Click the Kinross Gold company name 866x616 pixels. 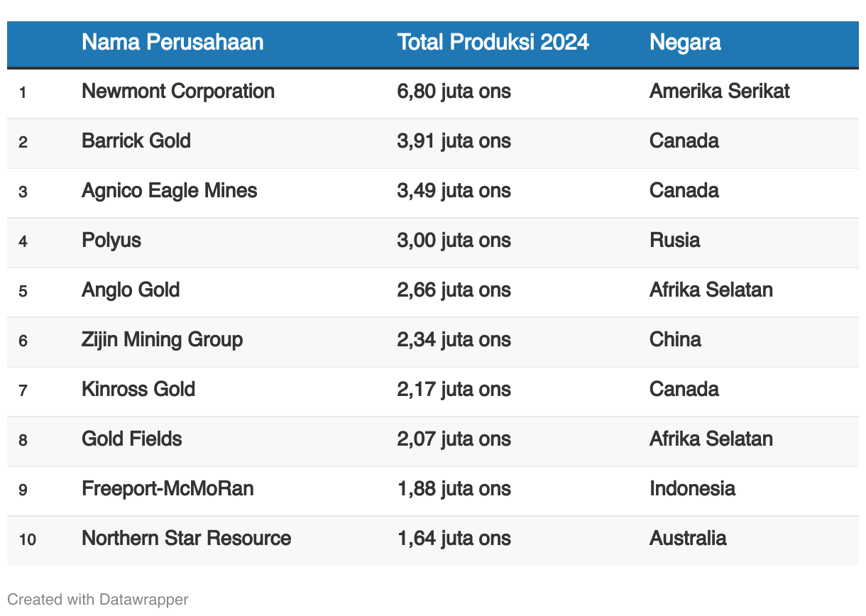(138, 390)
